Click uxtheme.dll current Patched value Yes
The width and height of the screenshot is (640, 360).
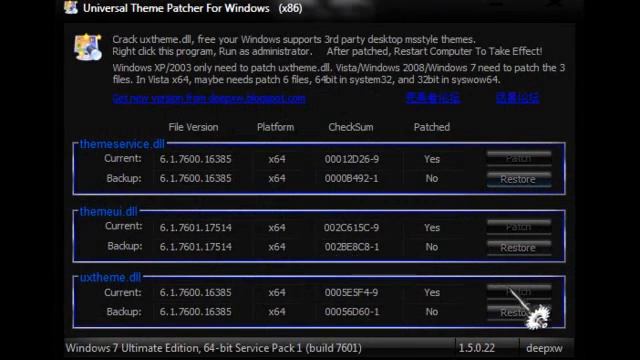432,293
